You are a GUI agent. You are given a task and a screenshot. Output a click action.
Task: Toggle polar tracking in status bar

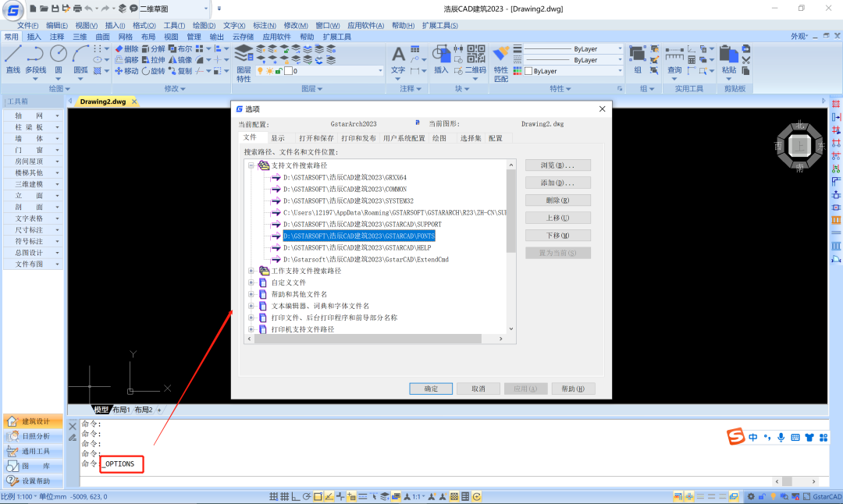(x=307, y=496)
